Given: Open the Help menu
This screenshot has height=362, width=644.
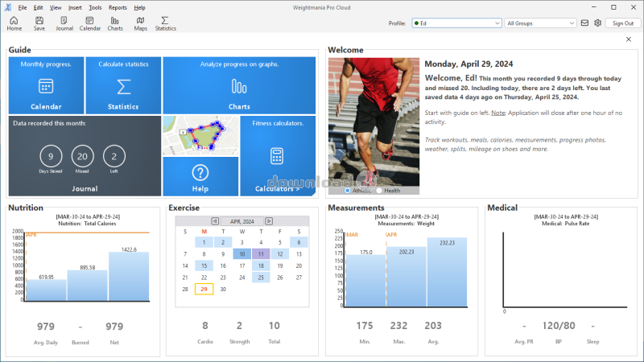Looking at the screenshot, I should pyautogui.click(x=139, y=7).
